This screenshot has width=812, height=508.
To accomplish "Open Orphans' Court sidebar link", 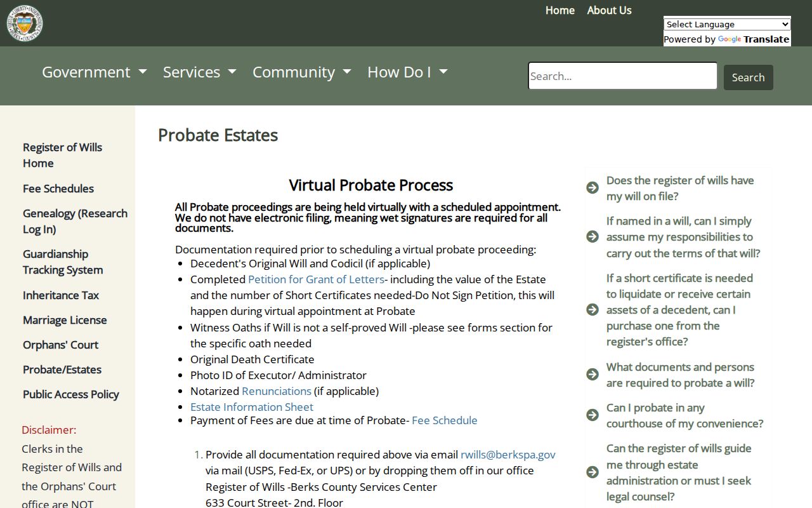I will [x=61, y=345].
